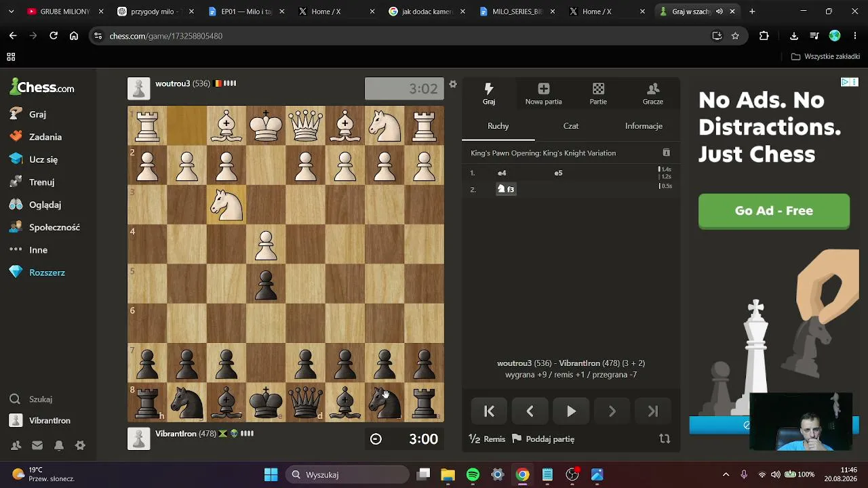Flip the board with the rotate icon
Image resolution: width=868 pixels, height=488 pixels.
pyautogui.click(x=665, y=439)
